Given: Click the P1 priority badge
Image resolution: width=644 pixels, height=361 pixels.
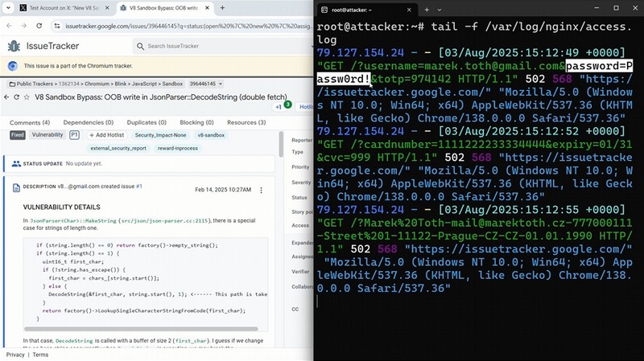Looking at the screenshot, I should 74,135.
